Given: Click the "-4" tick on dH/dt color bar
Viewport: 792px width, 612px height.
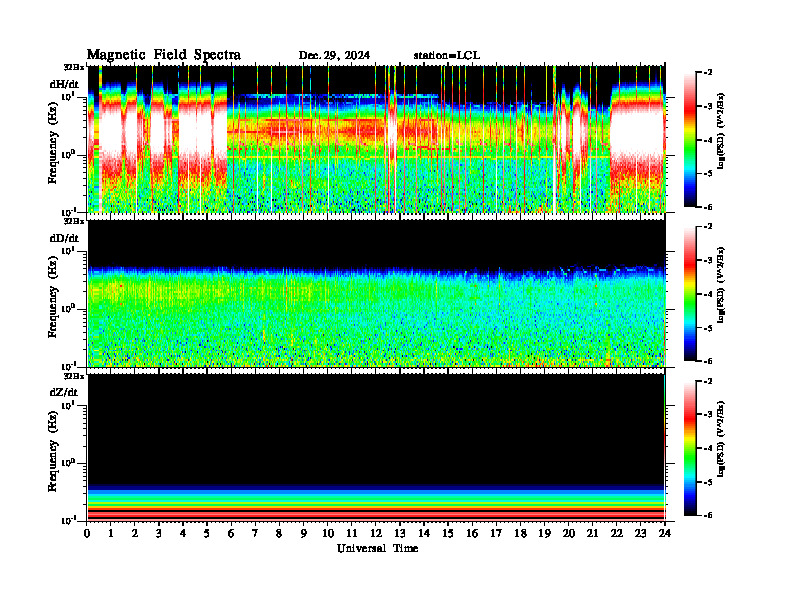Looking at the screenshot, I should [708, 140].
